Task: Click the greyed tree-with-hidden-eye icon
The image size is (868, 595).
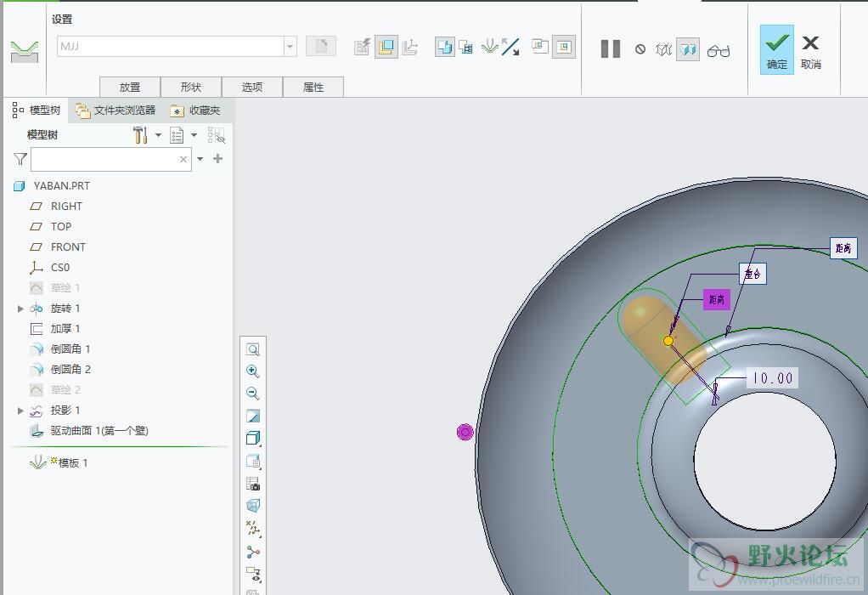Action: (216, 134)
